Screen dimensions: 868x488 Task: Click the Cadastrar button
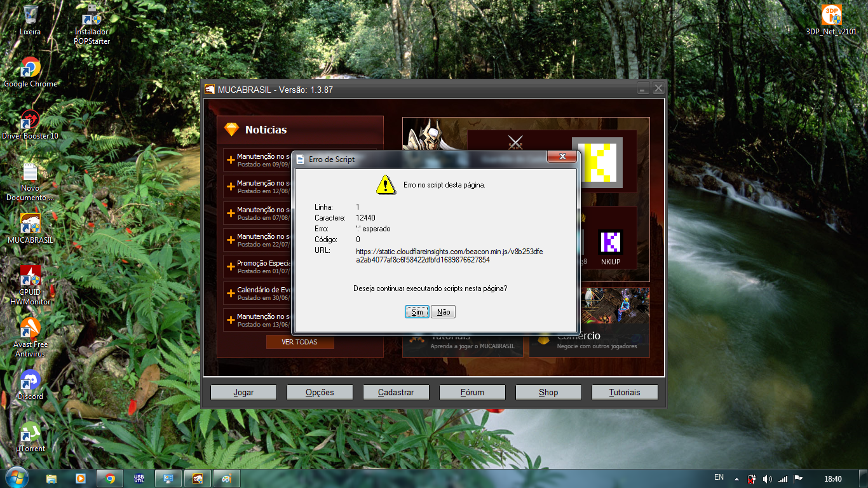(x=396, y=392)
